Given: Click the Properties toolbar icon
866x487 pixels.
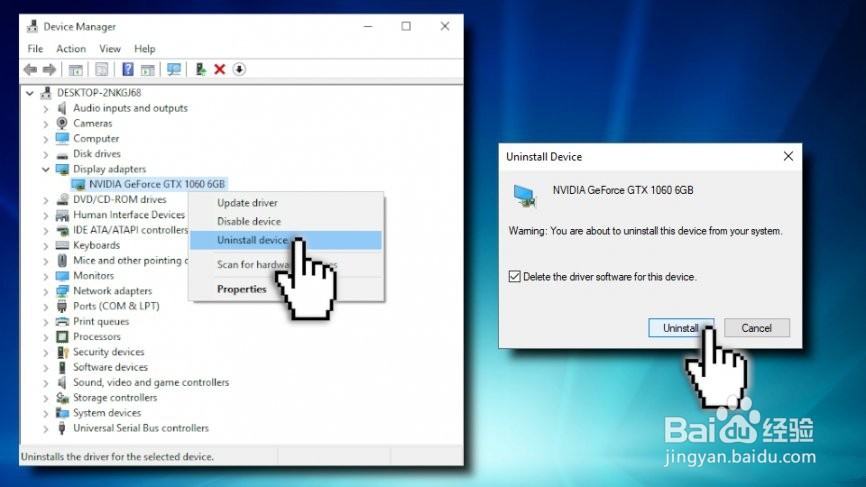Looking at the screenshot, I should 102,70.
